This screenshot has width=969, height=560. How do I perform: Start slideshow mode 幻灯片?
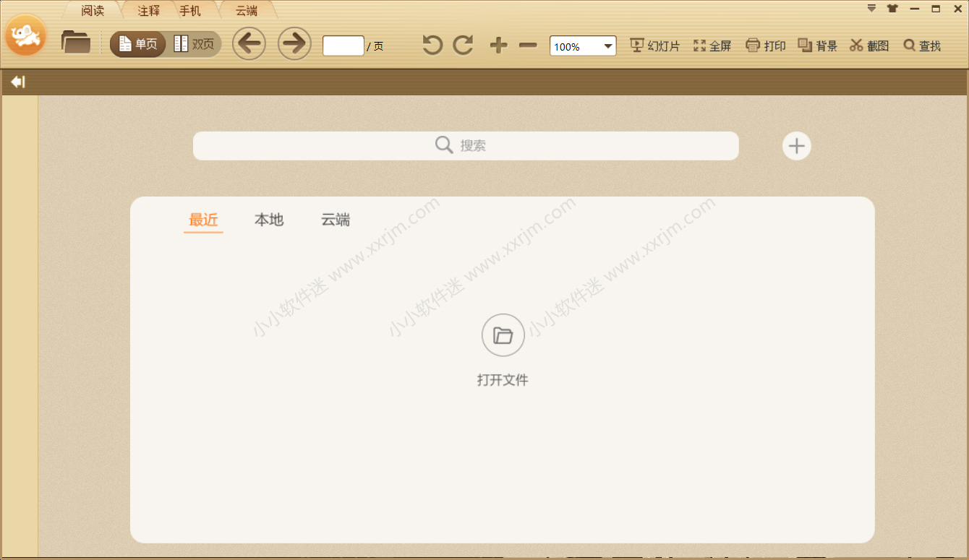point(655,46)
